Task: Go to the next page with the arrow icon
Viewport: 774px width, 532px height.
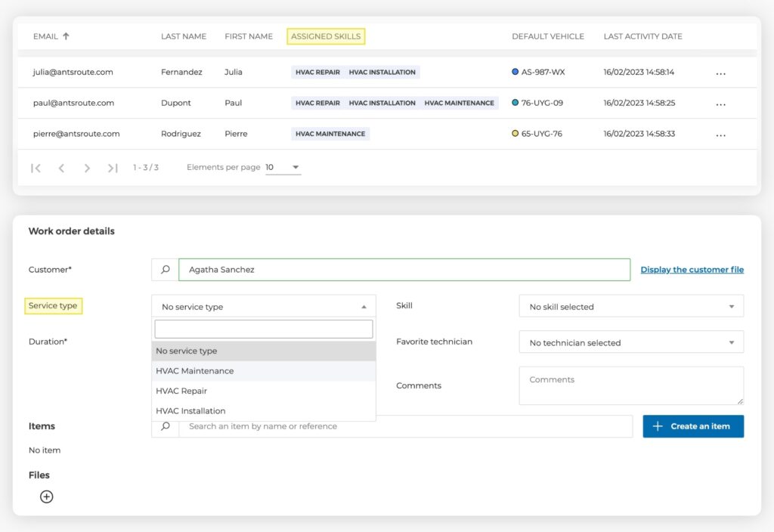Action: click(x=87, y=168)
